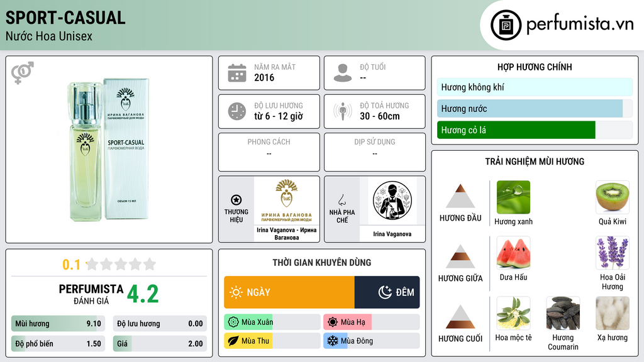Image resolution: width=644 pixels, height=362 pixels.
Task: Click the perfumista.vn logo bottle icon
Action: click(506, 25)
